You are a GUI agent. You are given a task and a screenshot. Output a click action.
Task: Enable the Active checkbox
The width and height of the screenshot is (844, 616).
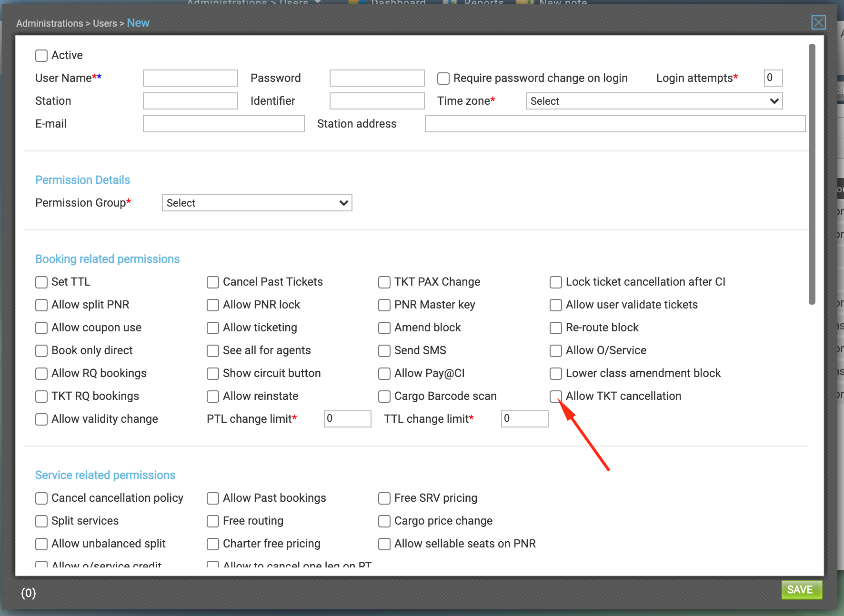point(41,56)
